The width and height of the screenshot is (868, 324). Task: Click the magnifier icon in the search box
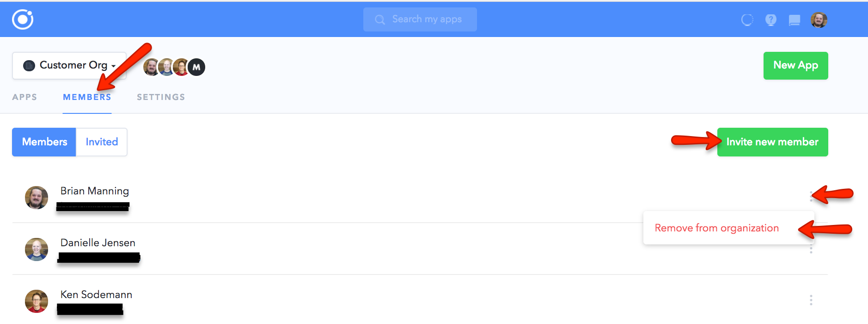coord(380,19)
